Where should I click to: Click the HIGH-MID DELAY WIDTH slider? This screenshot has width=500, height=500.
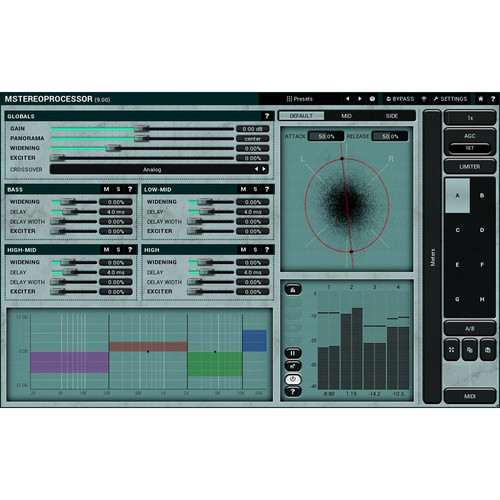[74, 282]
